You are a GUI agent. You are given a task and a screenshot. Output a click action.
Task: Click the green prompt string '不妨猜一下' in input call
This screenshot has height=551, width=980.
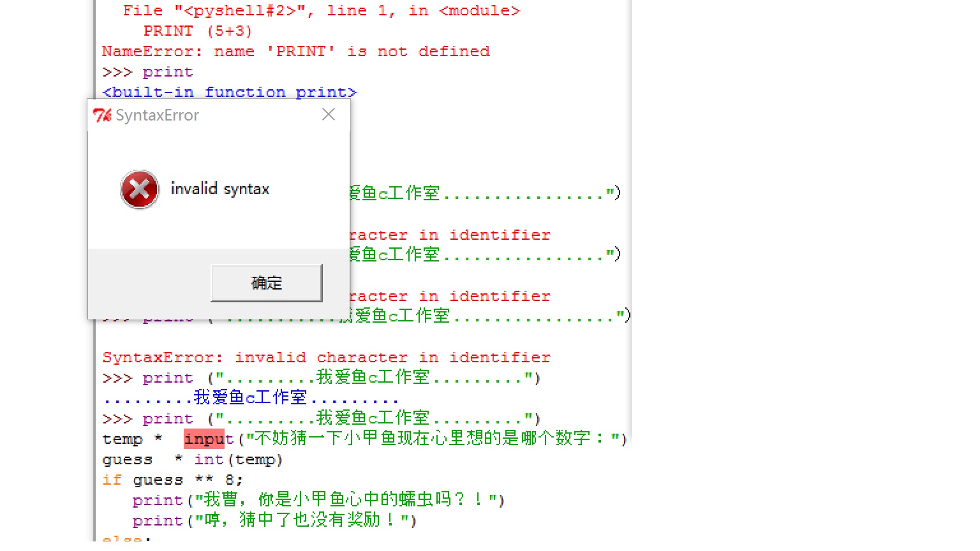tap(421, 439)
